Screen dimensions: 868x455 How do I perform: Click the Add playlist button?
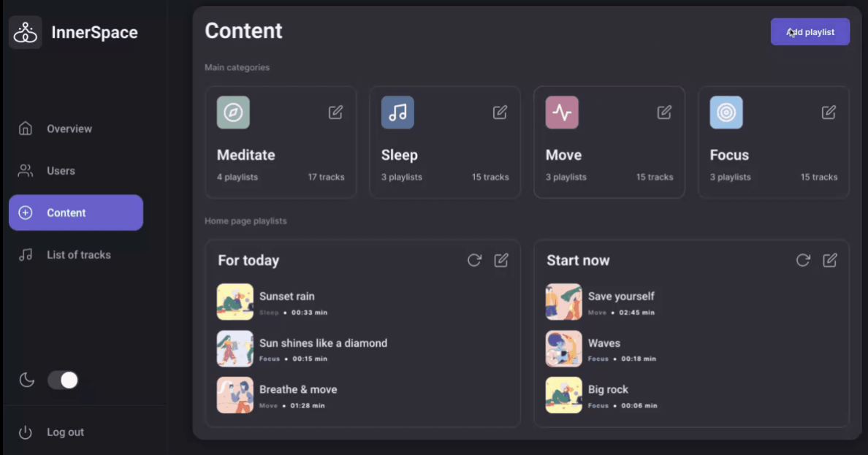pyautogui.click(x=810, y=32)
